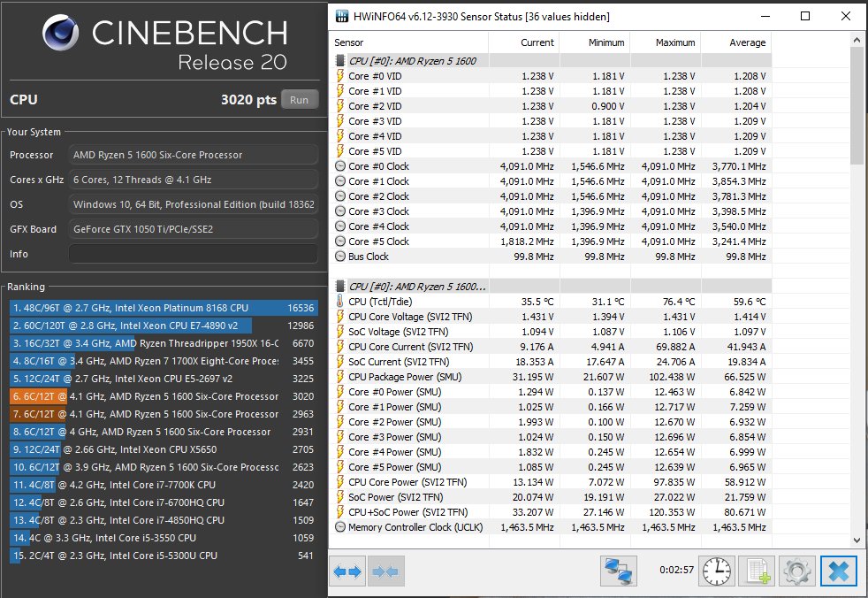Image resolution: width=868 pixels, height=598 pixels.
Task: Open sensor settings gear icon
Action: (797, 571)
